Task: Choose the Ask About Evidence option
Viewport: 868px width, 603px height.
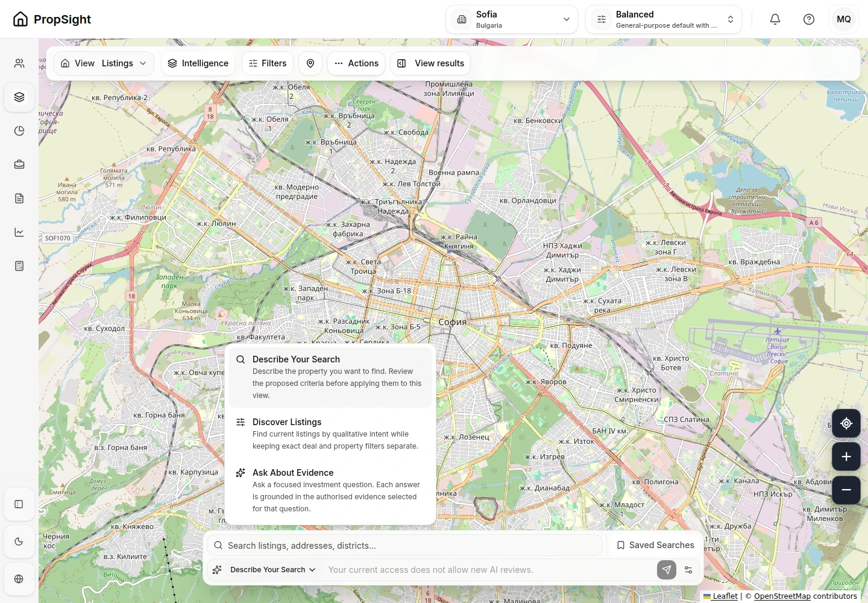Action: tap(330, 490)
